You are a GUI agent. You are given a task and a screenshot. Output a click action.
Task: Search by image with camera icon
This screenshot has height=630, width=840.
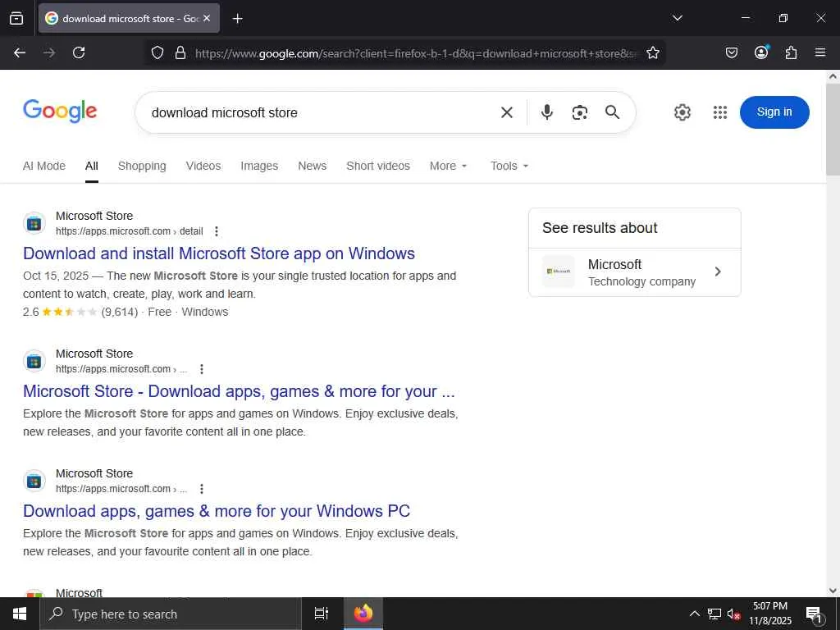point(580,112)
